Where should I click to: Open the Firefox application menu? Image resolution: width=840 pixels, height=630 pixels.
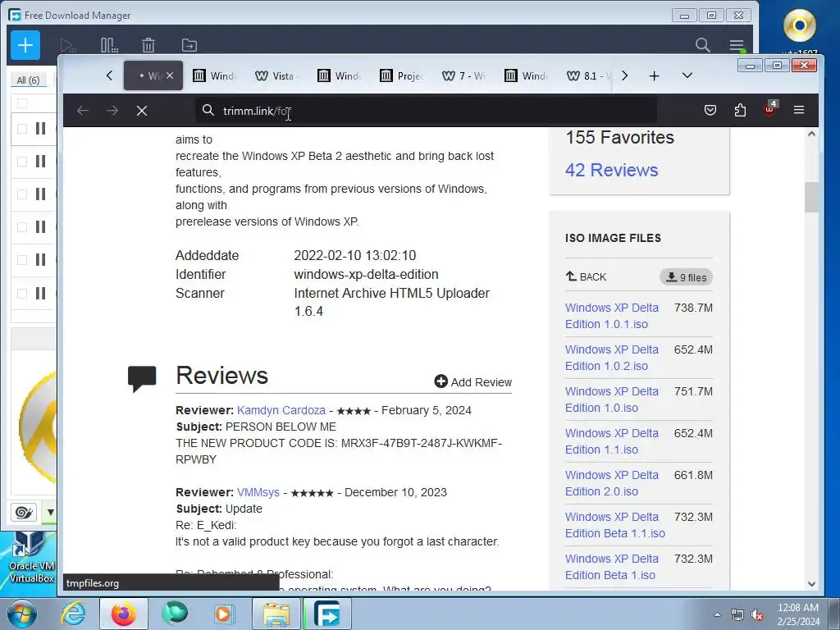799,111
